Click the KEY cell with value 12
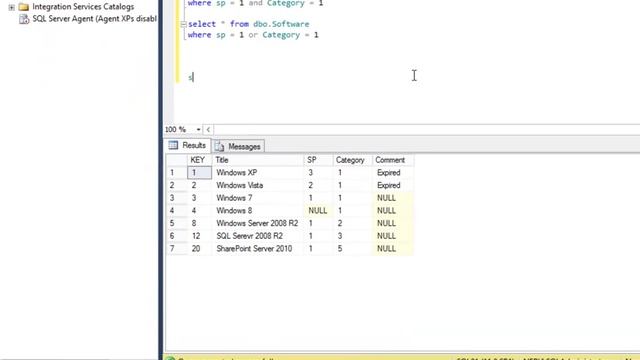Viewport: 640px width, 360px height. coord(200,236)
